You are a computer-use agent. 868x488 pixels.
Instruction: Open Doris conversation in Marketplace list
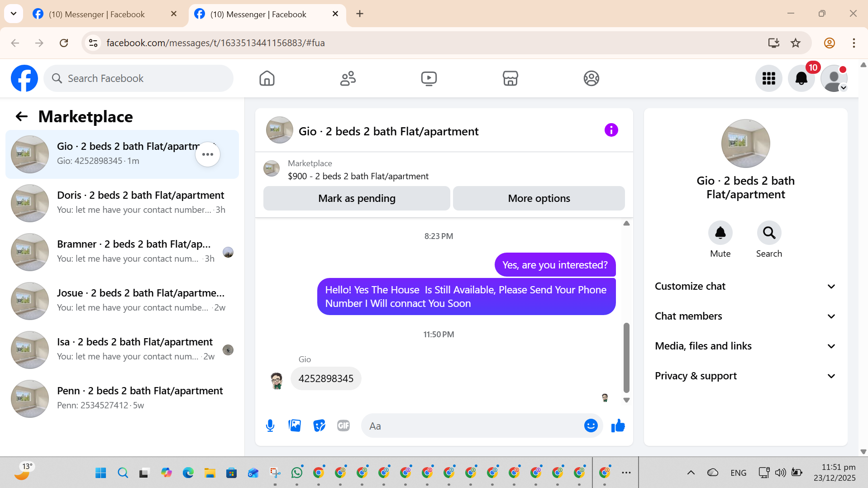122,203
